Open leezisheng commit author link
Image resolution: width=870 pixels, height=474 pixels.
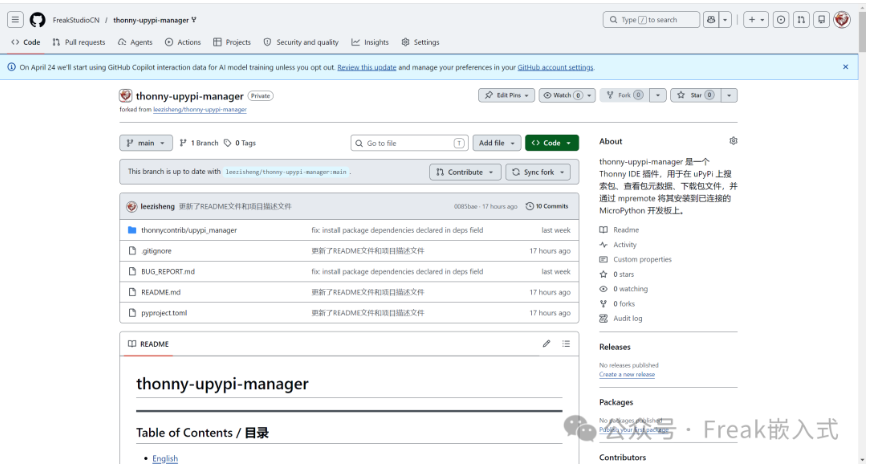click(158, 206)
